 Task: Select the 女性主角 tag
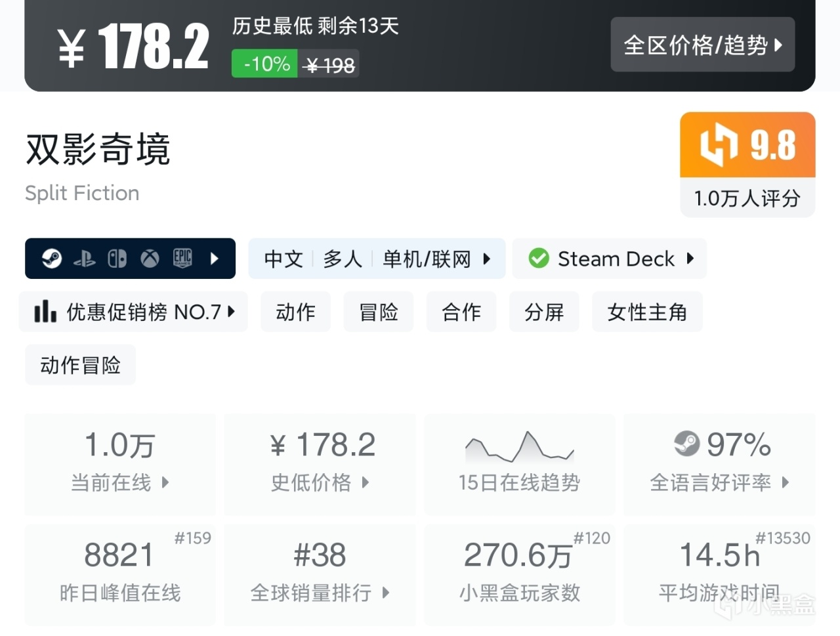point(647,312)
